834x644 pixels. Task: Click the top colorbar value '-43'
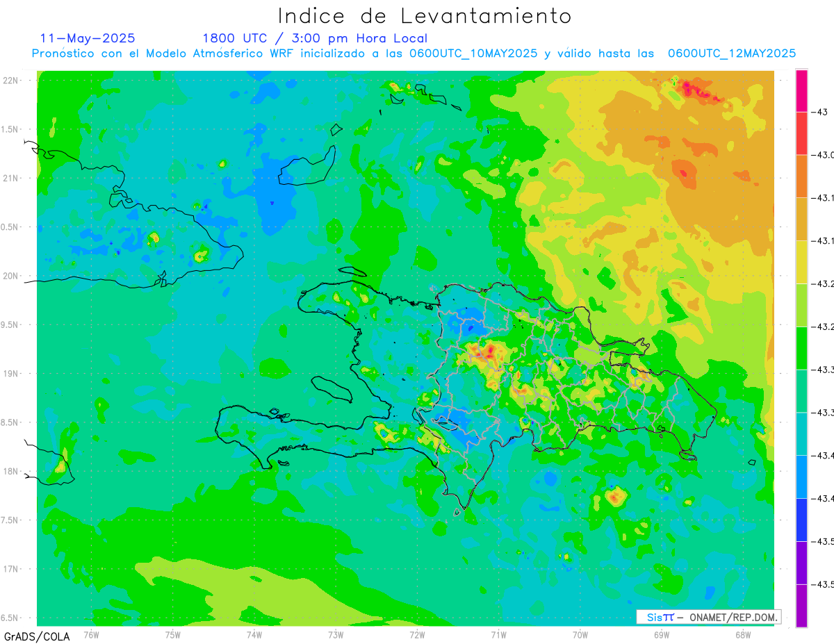point(820,112)
